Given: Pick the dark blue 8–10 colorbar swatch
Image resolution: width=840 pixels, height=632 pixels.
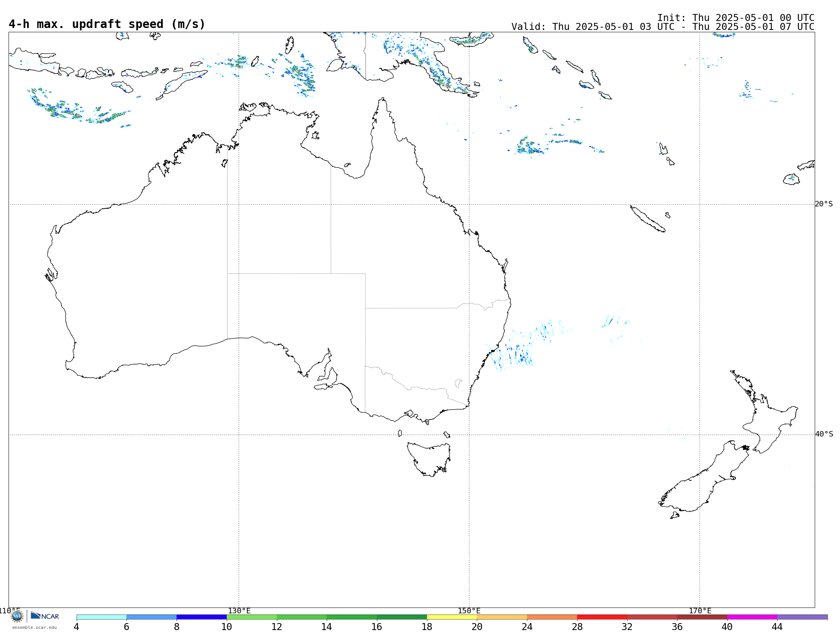Looking at the screenshot, I should coord(202,617).
